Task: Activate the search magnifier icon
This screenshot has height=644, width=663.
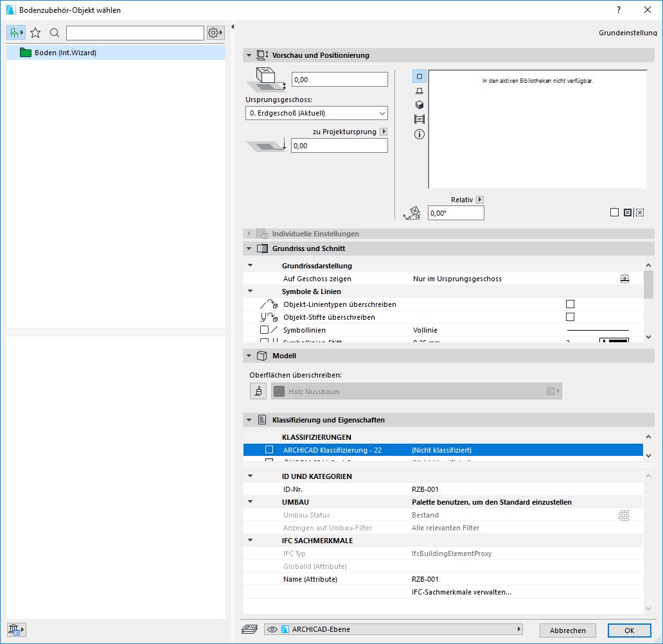Action: pos(55,33)
